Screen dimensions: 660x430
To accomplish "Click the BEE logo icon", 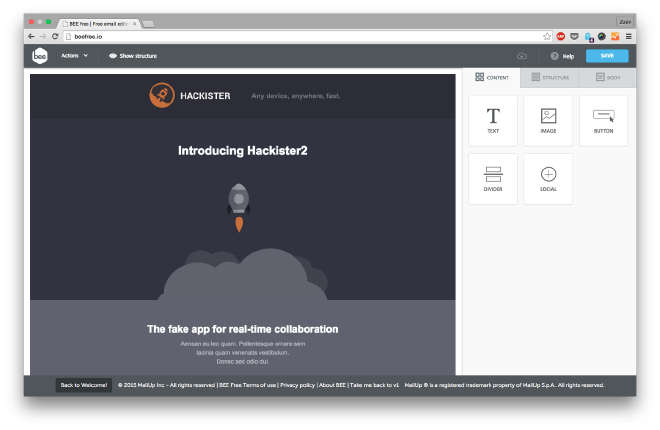I will coord(40,56).
